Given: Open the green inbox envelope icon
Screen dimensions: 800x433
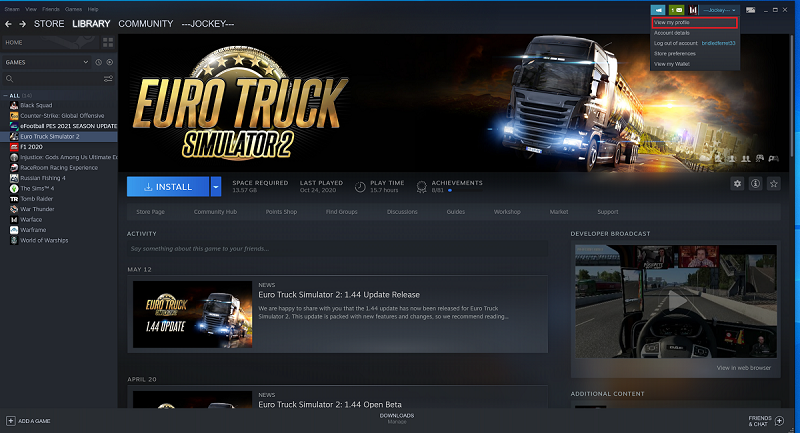Looking at the screenshot, I should click(x=675, y=9).
